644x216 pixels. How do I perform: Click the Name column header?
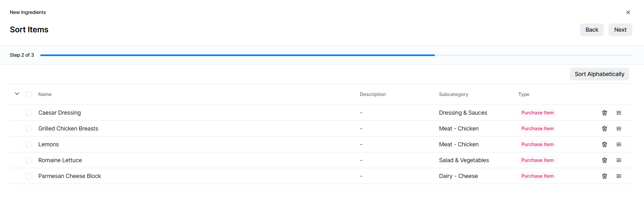point(45,94)
